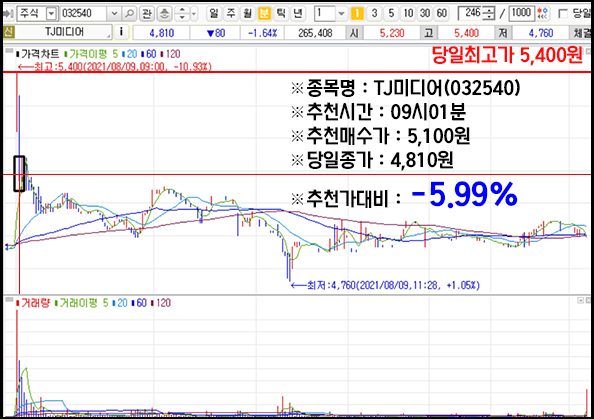Screen dimensions: 594x419
Task: Switch chart to tick with 틱 button
Action: [281, 14]
